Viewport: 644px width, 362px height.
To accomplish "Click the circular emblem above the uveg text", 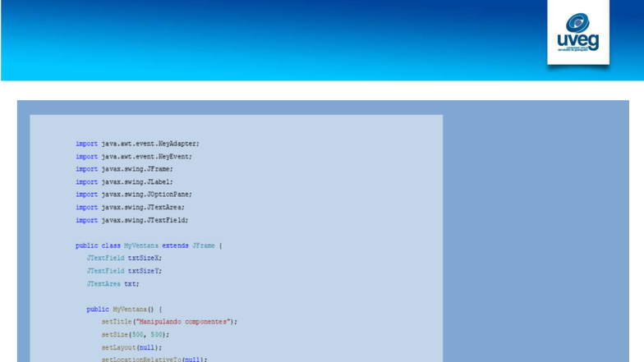I will (577, 22).
